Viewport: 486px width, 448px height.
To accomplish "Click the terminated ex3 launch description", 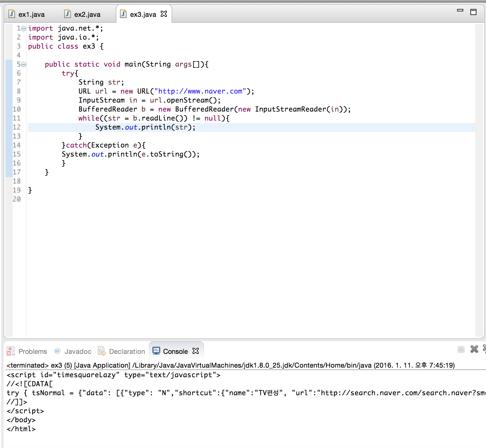I will (x=231, y=365).
